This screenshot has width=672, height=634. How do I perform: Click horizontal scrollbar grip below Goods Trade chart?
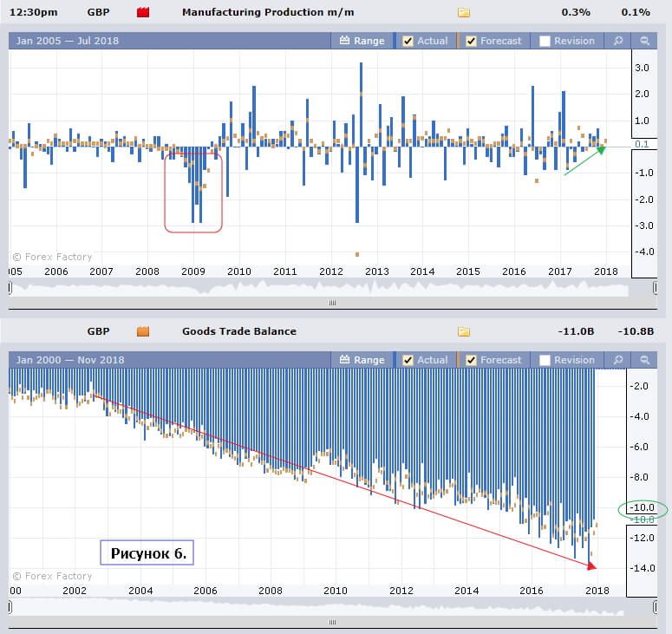[329, 622]
